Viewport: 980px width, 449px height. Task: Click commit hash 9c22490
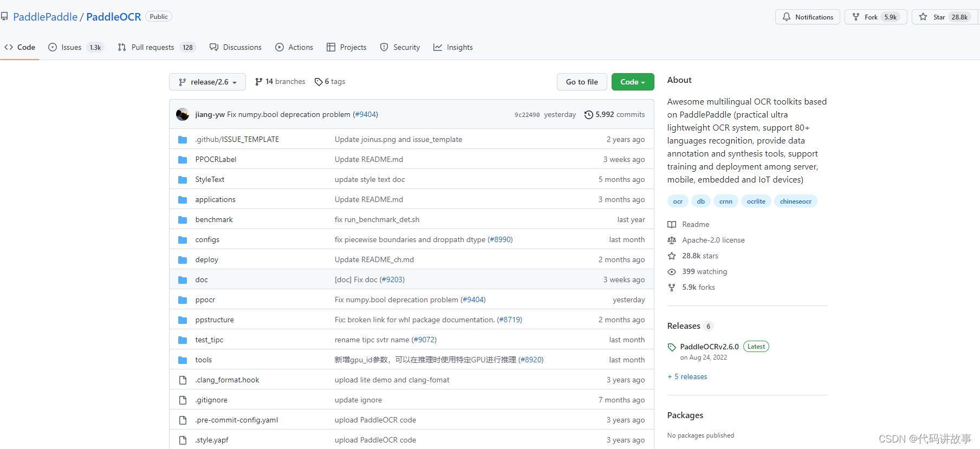click(x=527, y=115)
